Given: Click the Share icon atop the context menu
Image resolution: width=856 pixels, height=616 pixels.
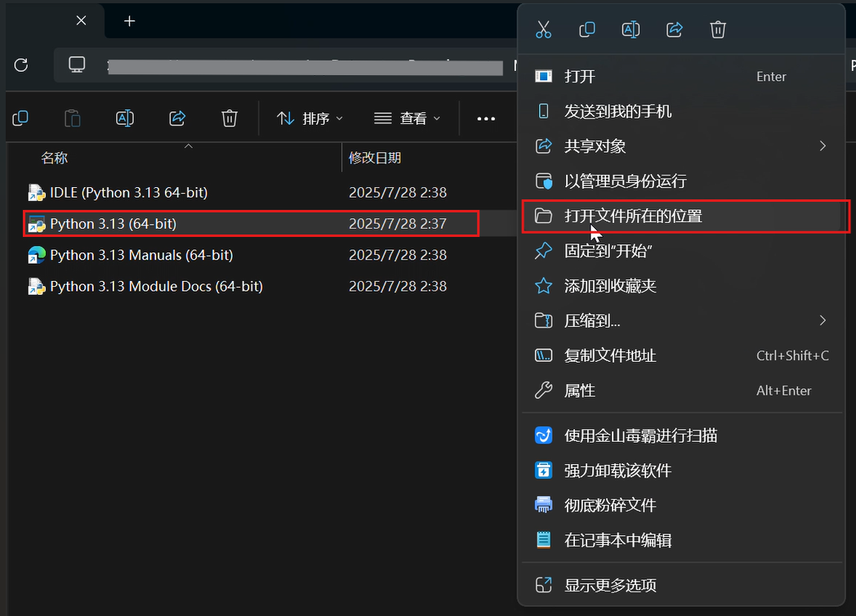Looking at the screenshot, I should [674, 29].
